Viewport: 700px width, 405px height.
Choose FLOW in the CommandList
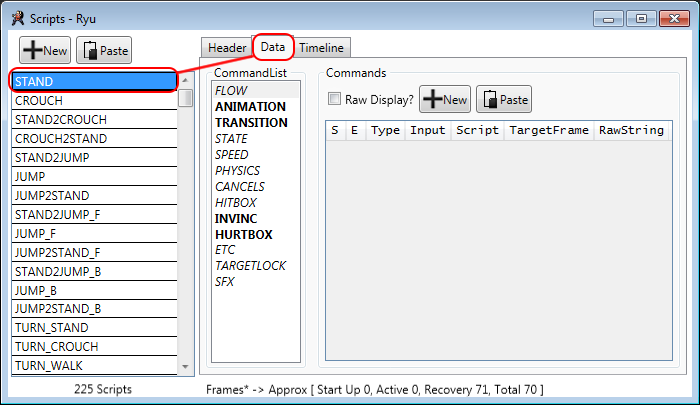tap(231, 91)
